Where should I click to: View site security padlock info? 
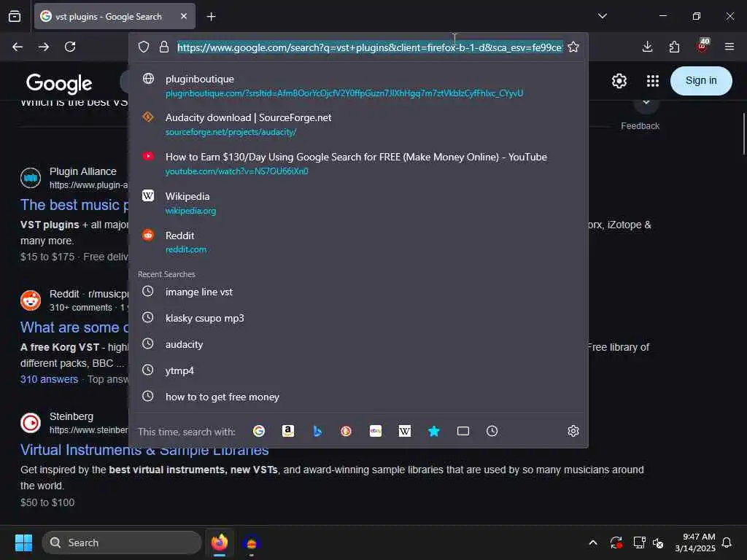164,47
